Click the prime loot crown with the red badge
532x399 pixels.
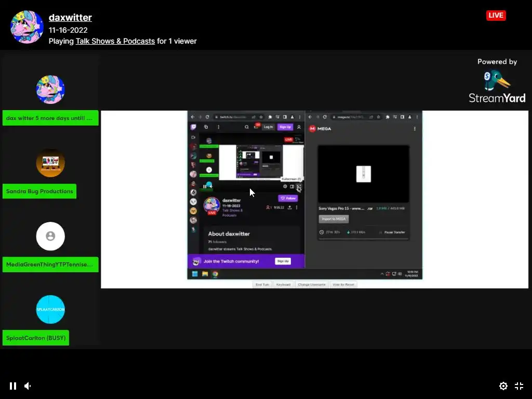257,126
